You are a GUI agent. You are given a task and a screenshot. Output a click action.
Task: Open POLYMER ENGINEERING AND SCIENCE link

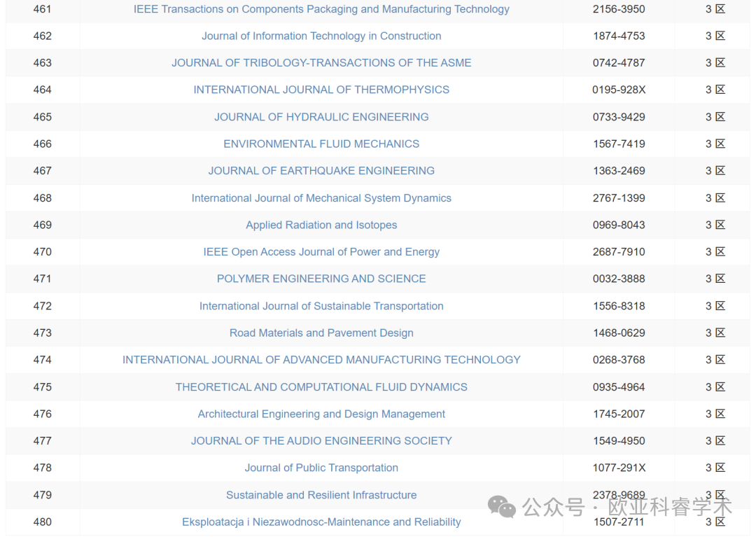point(321,279)
